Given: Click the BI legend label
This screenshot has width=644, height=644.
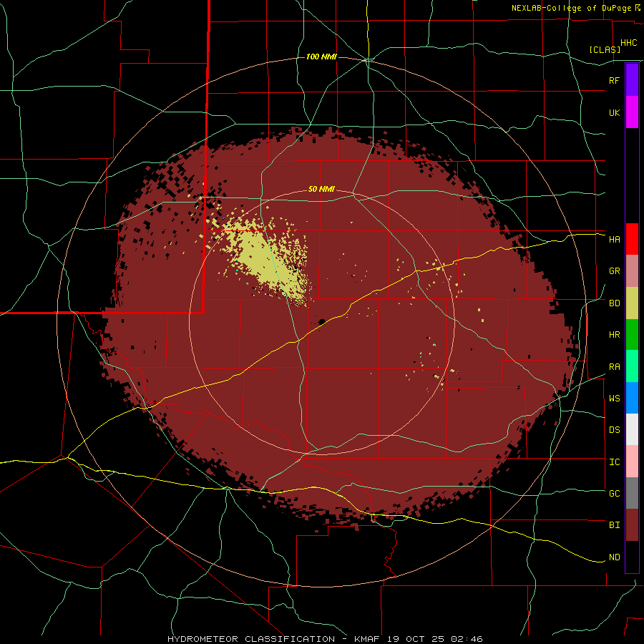Looking at the screenshot, I should pyautogui.click(x=614, y=525).
